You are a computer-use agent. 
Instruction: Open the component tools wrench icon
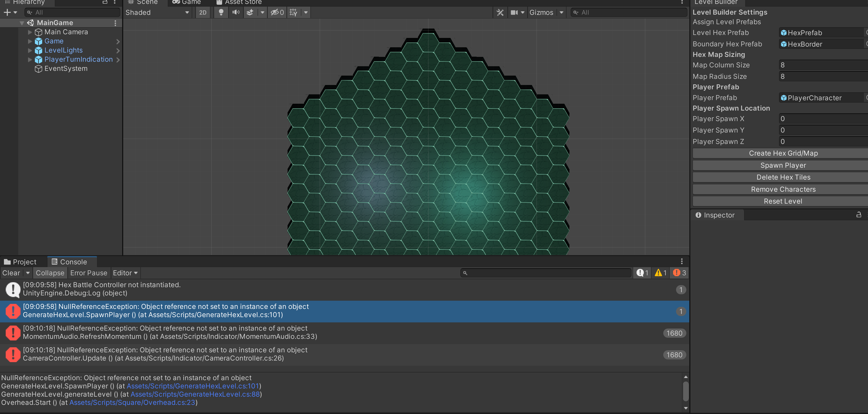click(500, 13)
